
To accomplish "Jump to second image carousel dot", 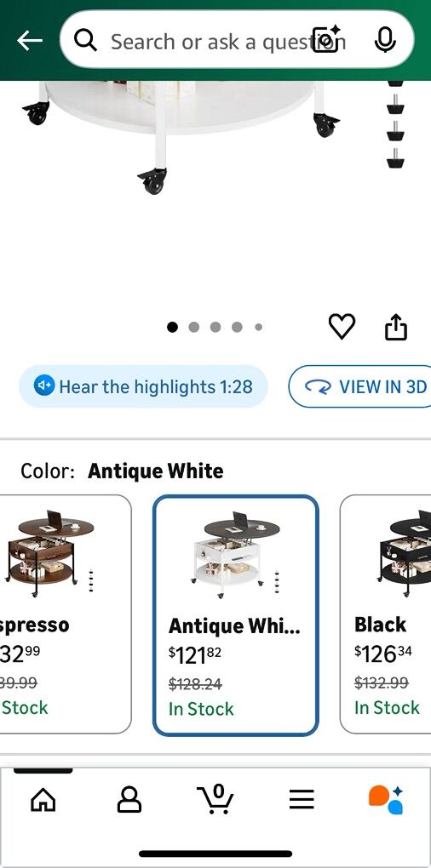I will coord(194,327).
